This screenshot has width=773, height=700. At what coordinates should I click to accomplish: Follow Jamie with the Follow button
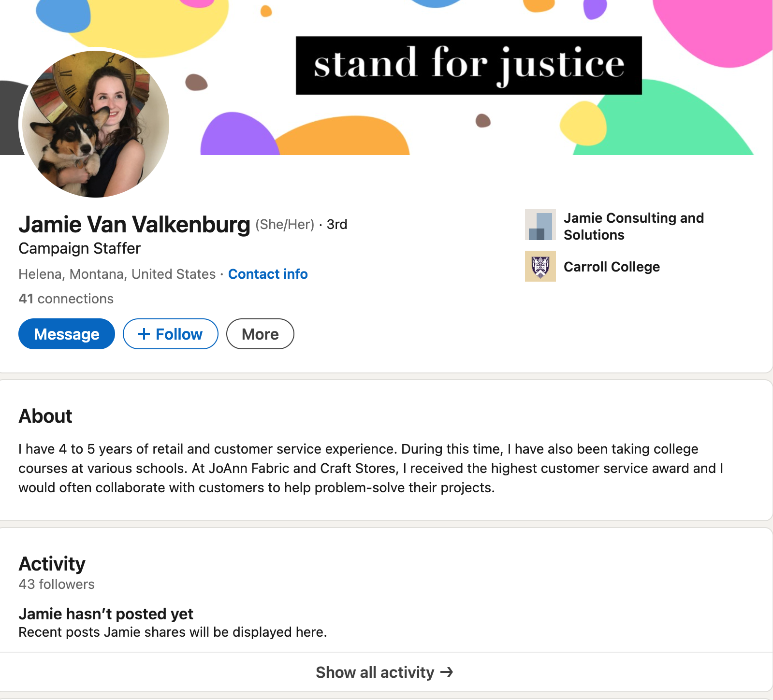pyautogui.click(x=171, y=334)
